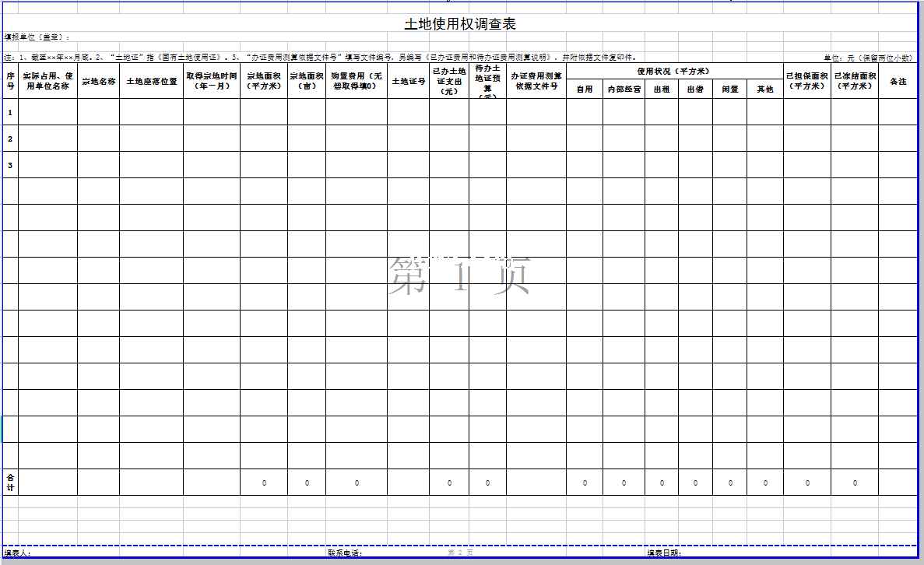Click the 备注 header cell
Image resolution: width=924 pixels, height=565 pixels.
click(x=898, y=81)
